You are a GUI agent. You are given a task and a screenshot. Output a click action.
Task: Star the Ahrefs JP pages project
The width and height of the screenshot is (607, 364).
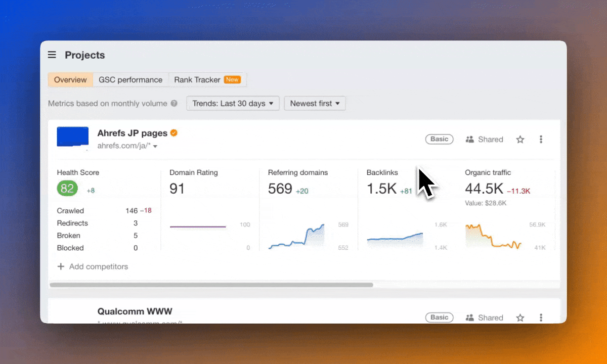520,140
